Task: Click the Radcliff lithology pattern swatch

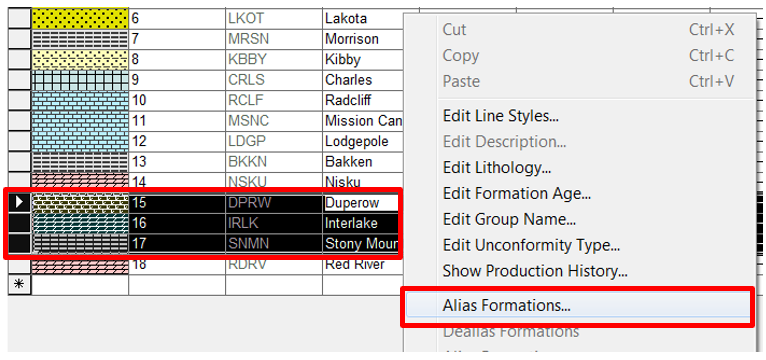Action: (80, 101)
